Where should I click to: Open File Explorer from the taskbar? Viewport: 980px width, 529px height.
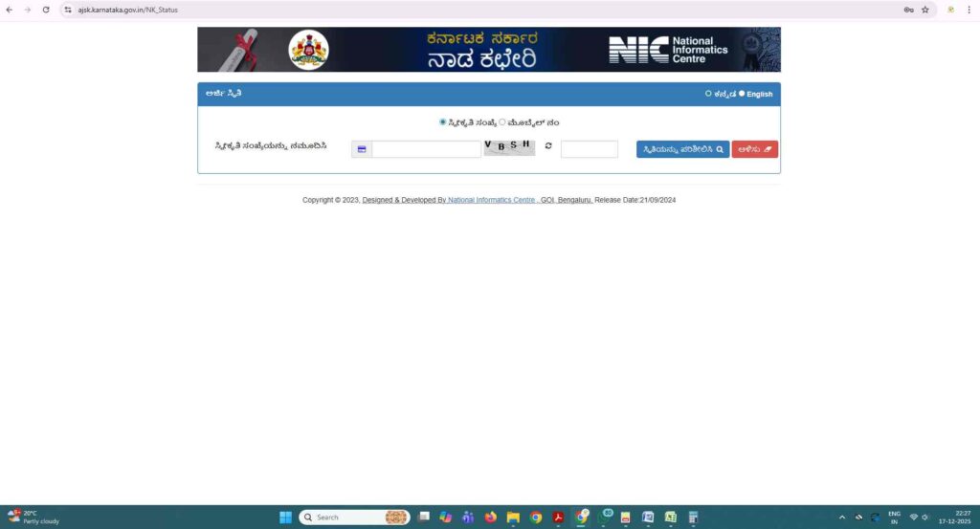pyautogui.click(x=513, y=518)
